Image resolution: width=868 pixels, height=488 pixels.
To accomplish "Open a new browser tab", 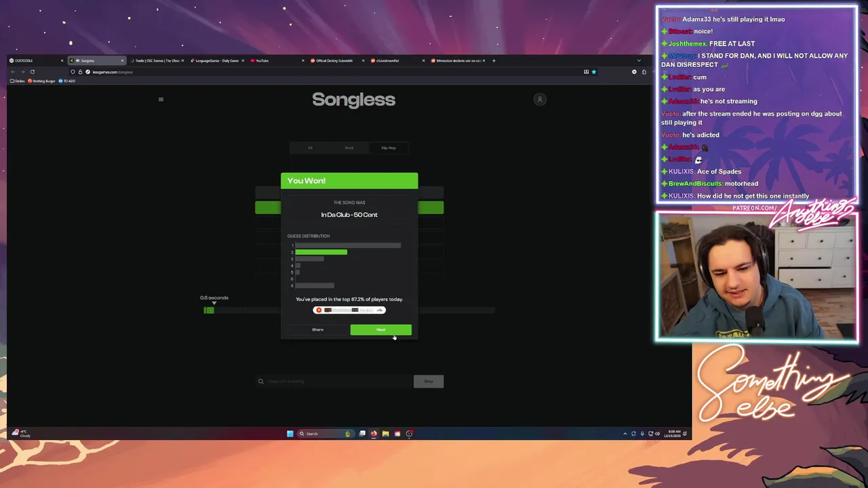I will (494, 60).
